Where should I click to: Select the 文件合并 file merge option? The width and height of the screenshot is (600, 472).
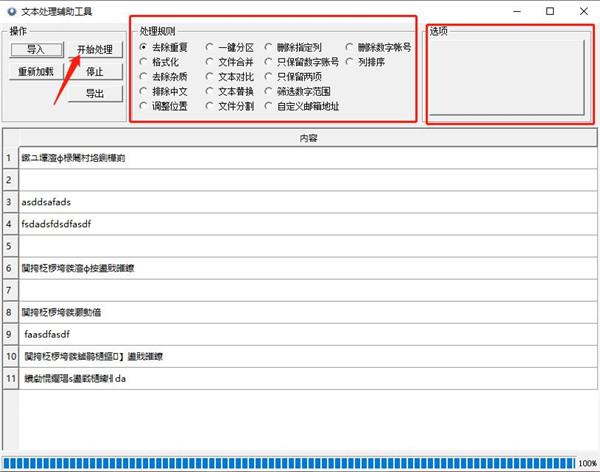[210, 61]
